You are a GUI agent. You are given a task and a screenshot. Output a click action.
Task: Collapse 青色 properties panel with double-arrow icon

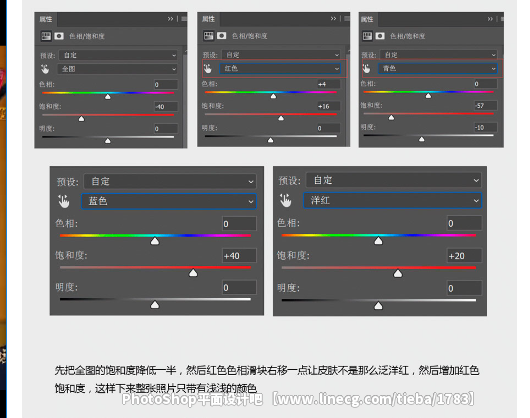coord(490,19)
